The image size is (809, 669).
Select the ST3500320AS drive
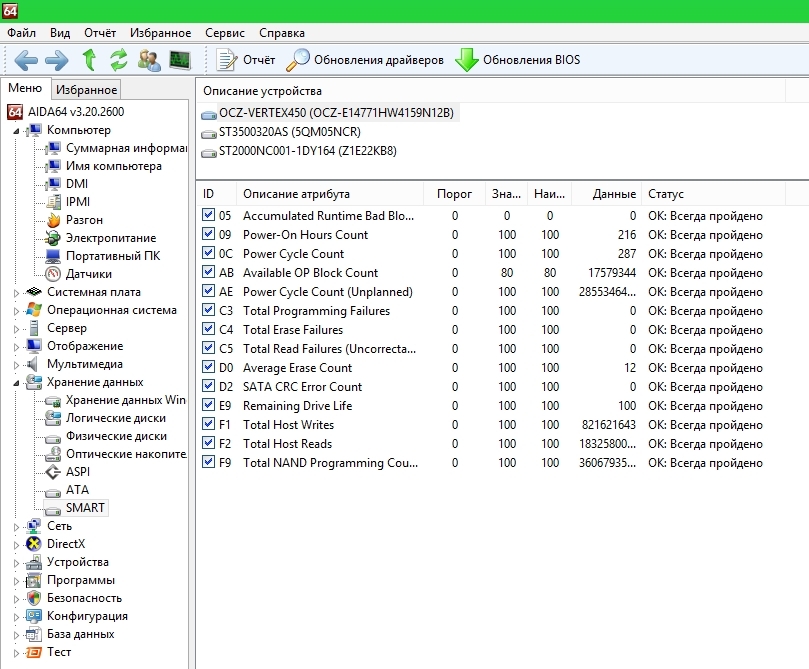coord(281,133)
